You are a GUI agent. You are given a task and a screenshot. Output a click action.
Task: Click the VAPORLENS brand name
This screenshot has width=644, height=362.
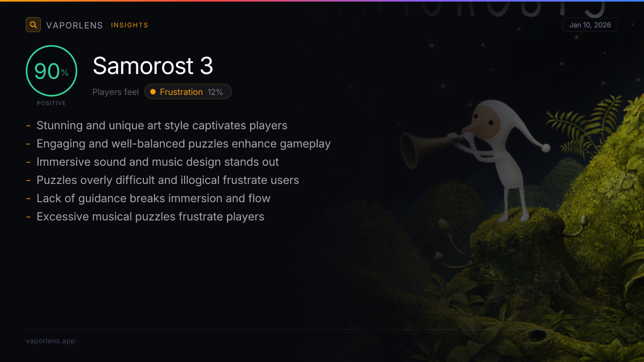75,25
